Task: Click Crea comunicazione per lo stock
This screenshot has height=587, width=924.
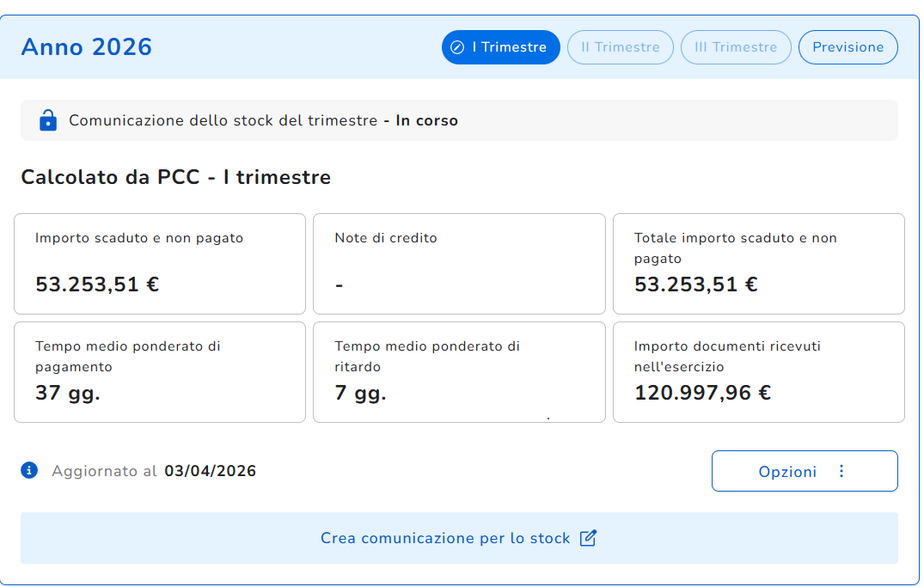Action: tap(445, 538)
